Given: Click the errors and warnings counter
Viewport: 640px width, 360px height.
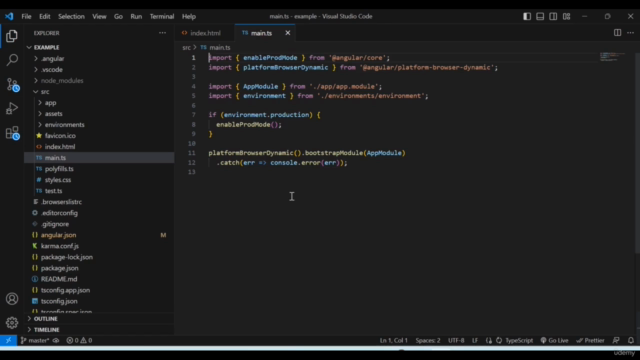Looking at the screenshot, I should (x=79, y=340).
